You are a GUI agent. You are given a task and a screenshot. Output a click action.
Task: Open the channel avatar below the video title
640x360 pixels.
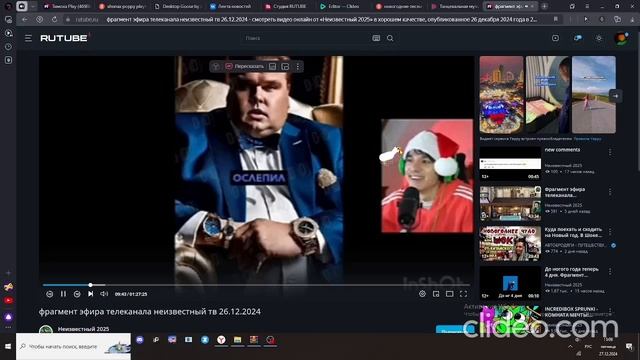tap(46, 329)
